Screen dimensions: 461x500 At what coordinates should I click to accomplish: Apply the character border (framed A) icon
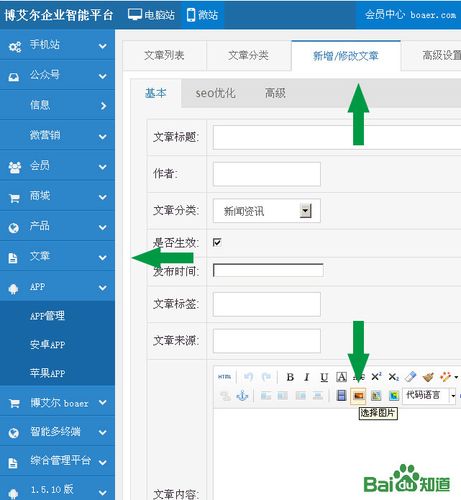341,377
